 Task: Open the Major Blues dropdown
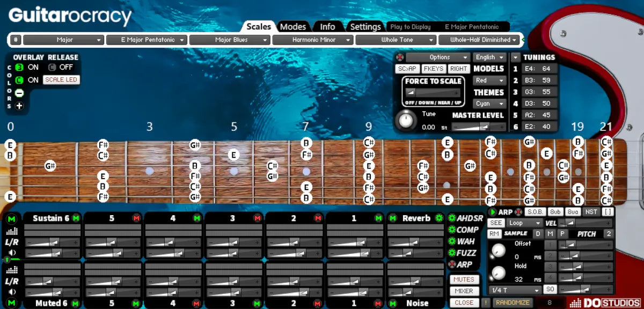click(x=230, y=40)
